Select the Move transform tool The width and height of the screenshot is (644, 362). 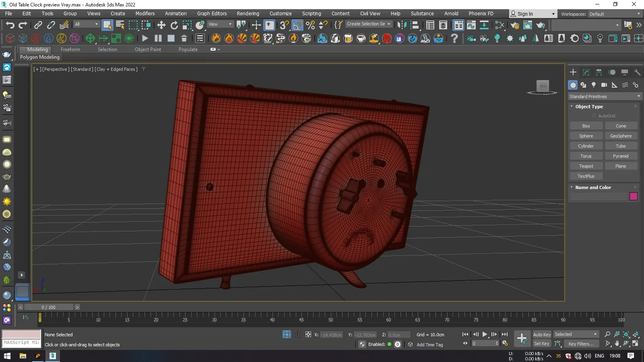[161, 25]
